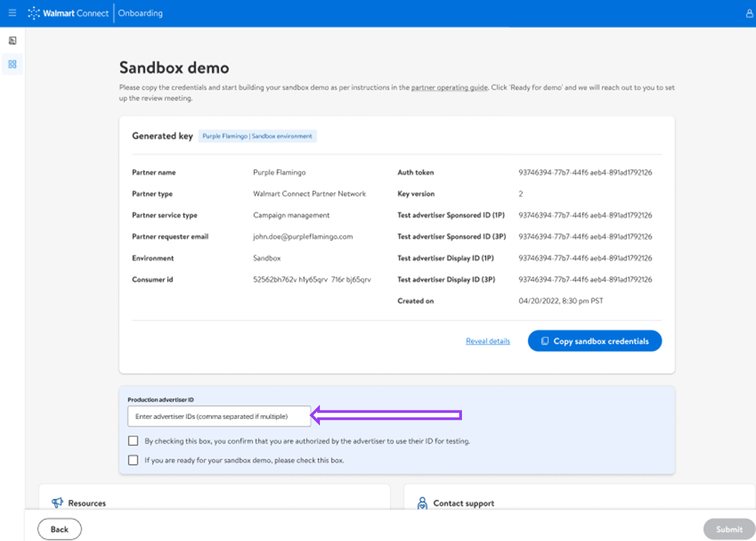The width and height of the screenshot is (756, 541).
Task: Focus the Production advertiser ID input field
Action: [x=219, y=416]
